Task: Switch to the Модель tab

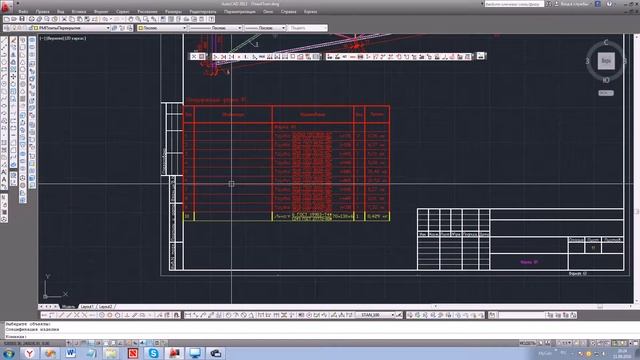Action: tap(68, 307)
